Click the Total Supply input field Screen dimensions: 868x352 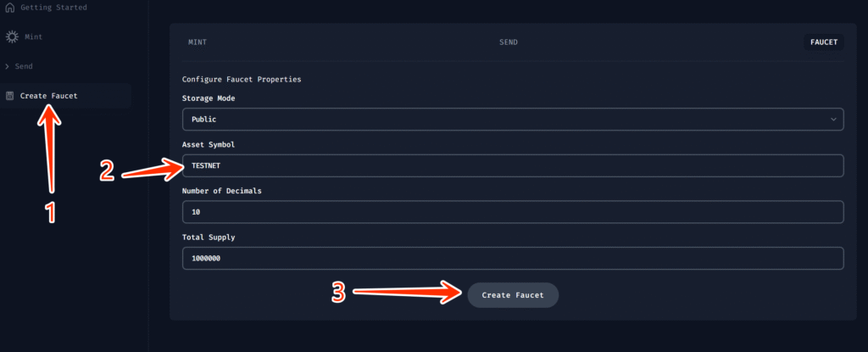[x=513, y=259]
